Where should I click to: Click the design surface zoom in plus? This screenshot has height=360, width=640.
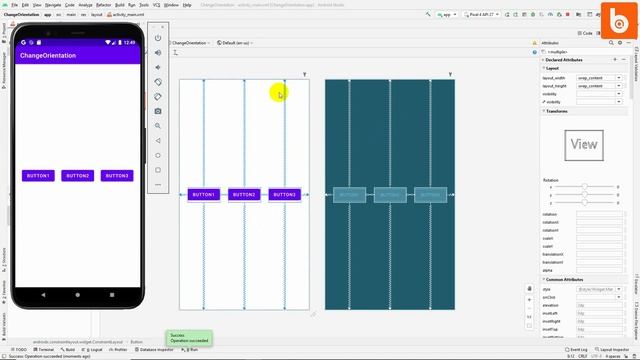pos(529,300)
